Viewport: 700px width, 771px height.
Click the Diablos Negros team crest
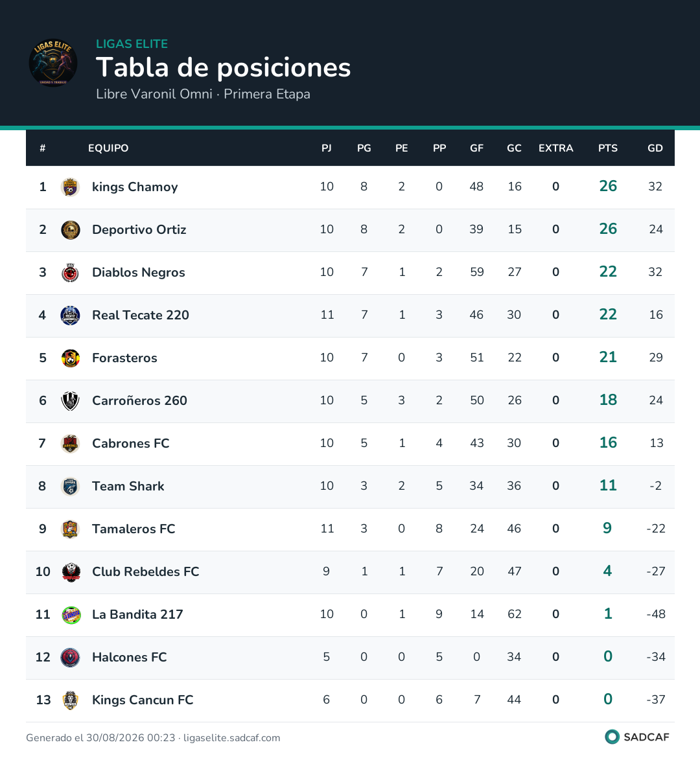click(x=71, y=272)
